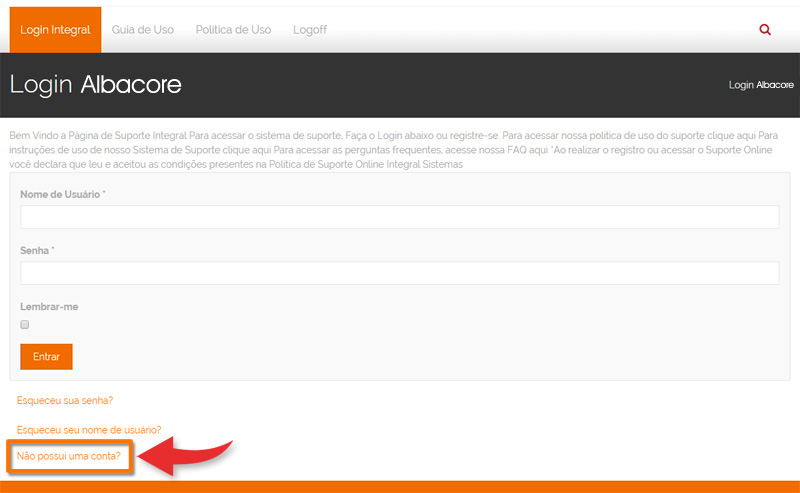
Task: Click the orange footer bar at bottom
Action: (399, 486)
